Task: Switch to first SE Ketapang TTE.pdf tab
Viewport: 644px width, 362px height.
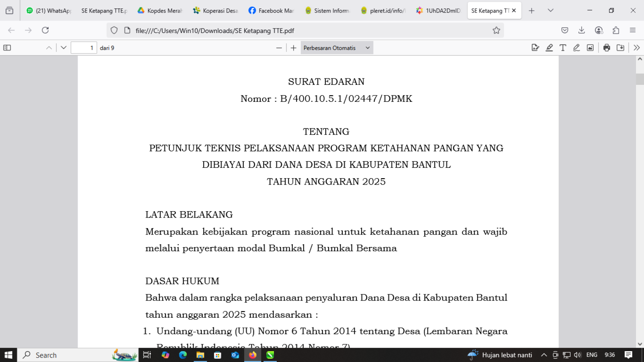Action: coord(104,11)
